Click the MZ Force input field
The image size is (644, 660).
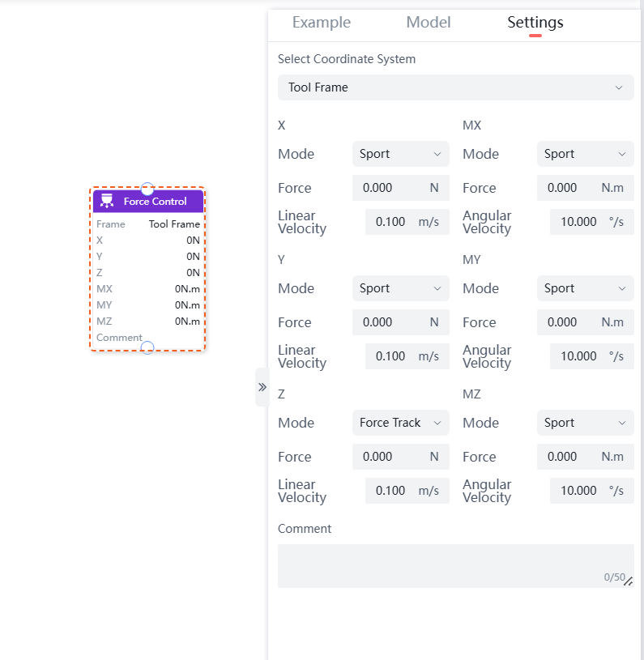[575, 457]
